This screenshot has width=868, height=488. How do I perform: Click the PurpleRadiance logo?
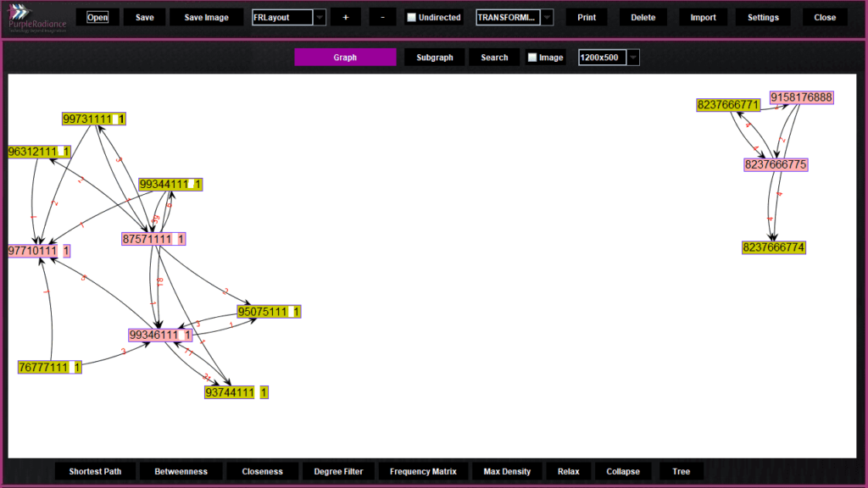click(x=36, y=19)
